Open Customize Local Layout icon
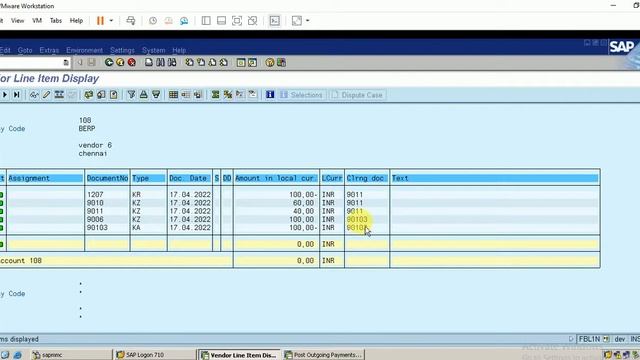640x360 pixels. point(281,62)
